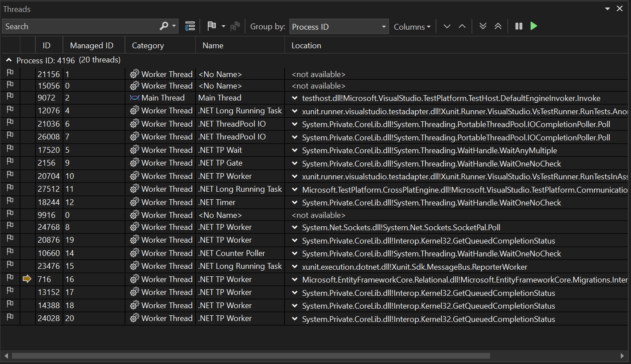Thaw threads with green play icon
631x364 pixels.
(534, 27)
